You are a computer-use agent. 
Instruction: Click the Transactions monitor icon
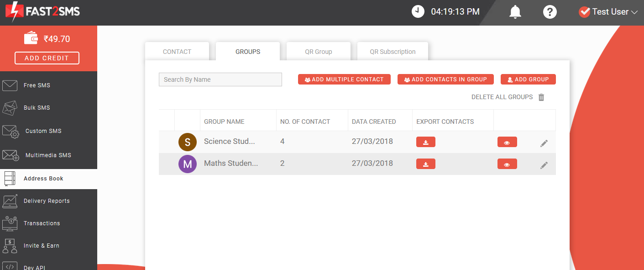10,223
